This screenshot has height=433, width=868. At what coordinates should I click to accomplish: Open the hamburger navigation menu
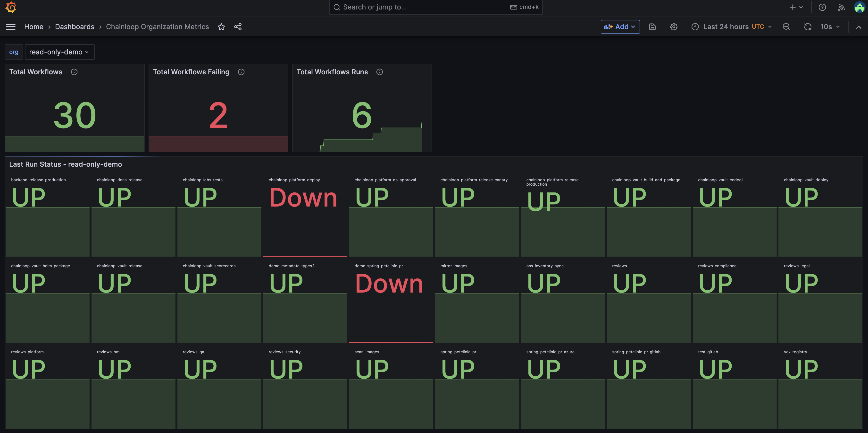pos(11,27)
